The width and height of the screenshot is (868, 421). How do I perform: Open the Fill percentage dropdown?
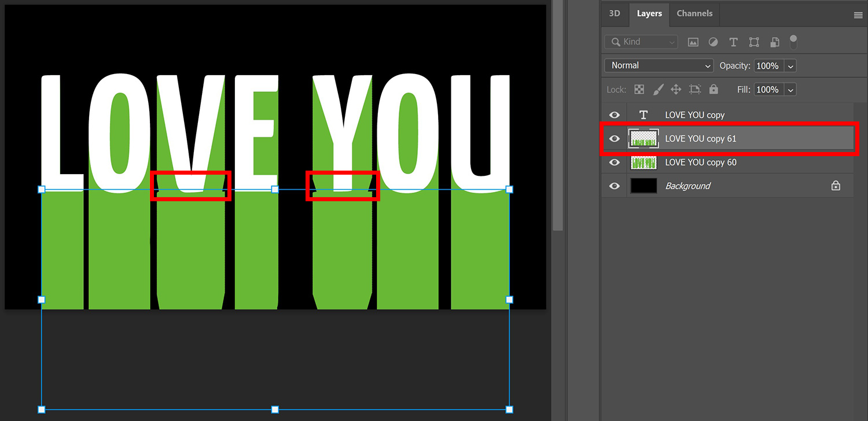(790, 89)
